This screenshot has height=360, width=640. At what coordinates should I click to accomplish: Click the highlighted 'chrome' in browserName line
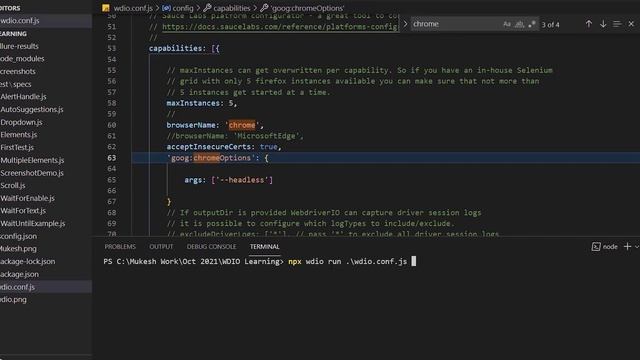pyautogui.click(x=242, y=125)
